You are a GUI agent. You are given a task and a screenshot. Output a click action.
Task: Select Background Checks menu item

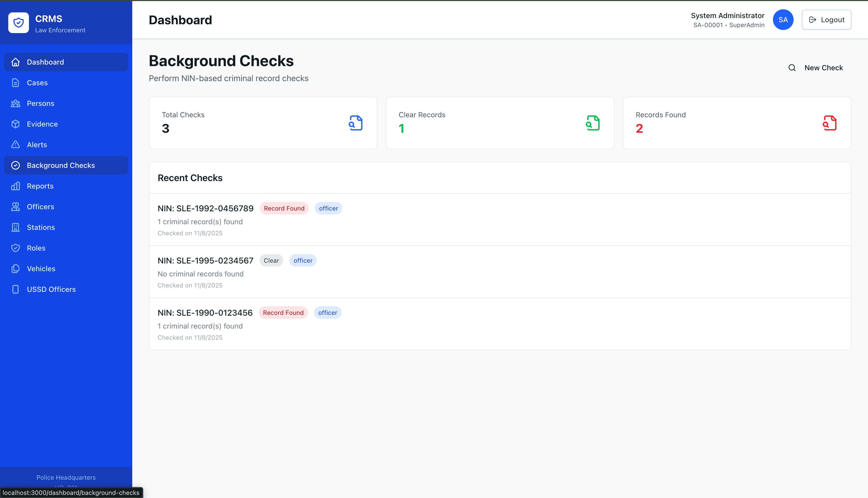click(x=66, y=166)
